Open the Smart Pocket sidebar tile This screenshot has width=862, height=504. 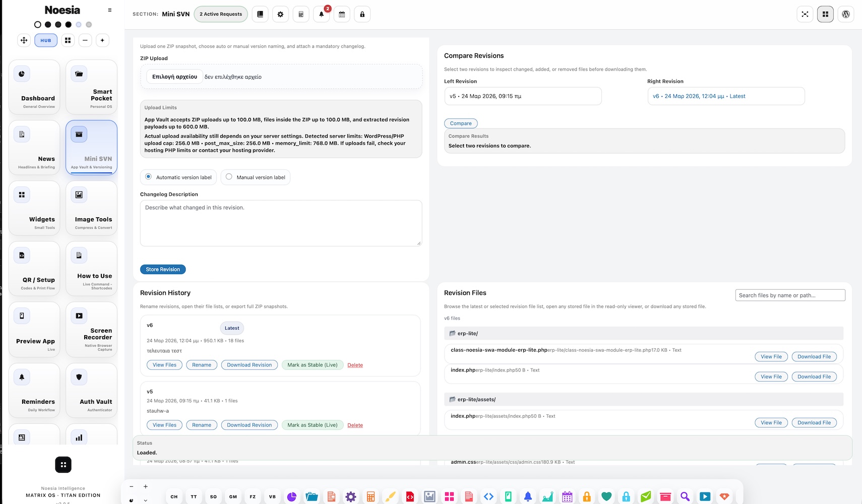pos(91,87)
